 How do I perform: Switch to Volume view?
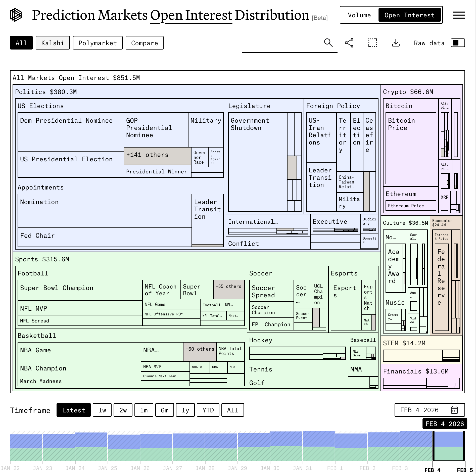(x=359, y=15)
